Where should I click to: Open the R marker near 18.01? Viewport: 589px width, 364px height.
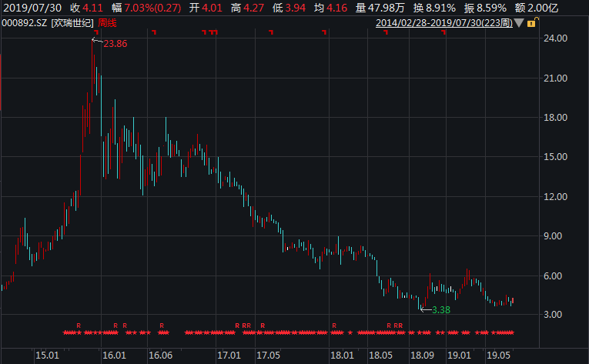click(x=334, y=326)
